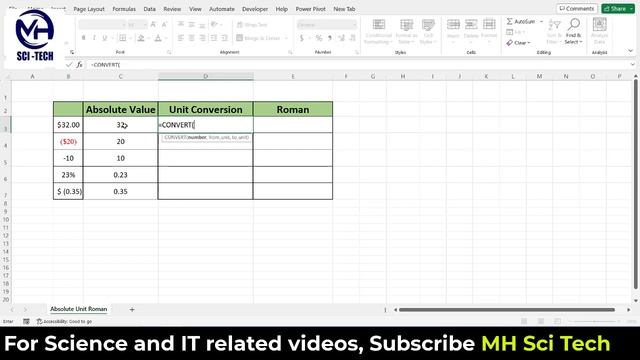Decrease font size with the small A icon

click(x=164, y=24)
